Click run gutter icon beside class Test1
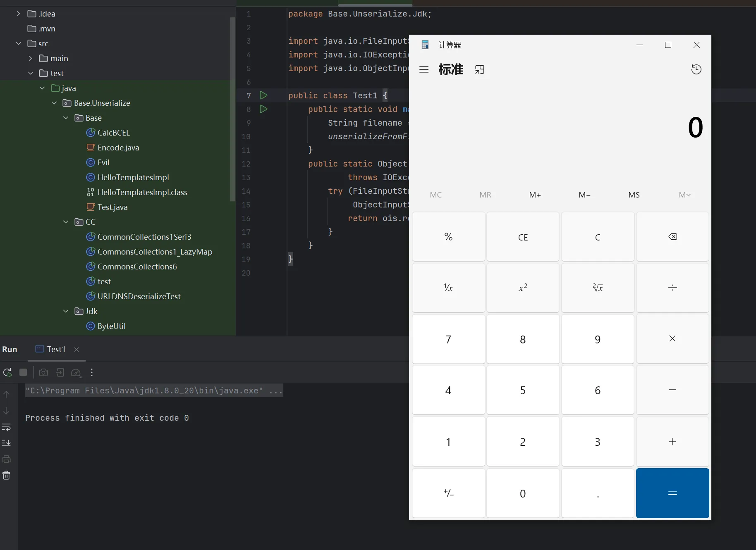 pos(263,95)
